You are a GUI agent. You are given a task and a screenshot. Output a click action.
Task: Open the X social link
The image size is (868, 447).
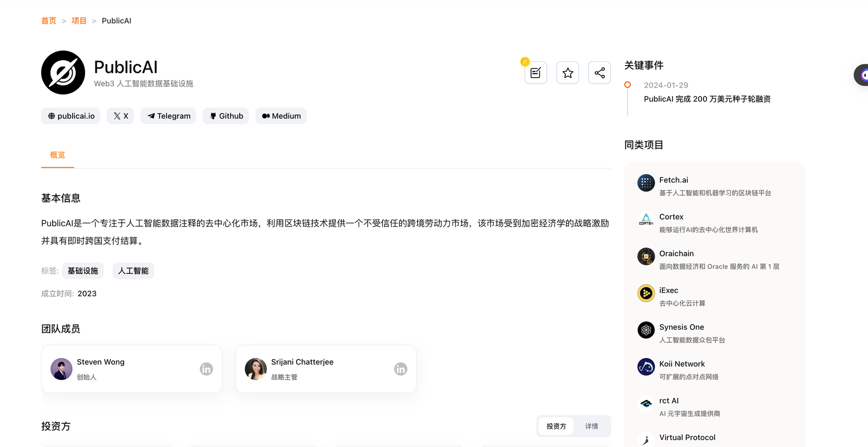coord(120,116)
